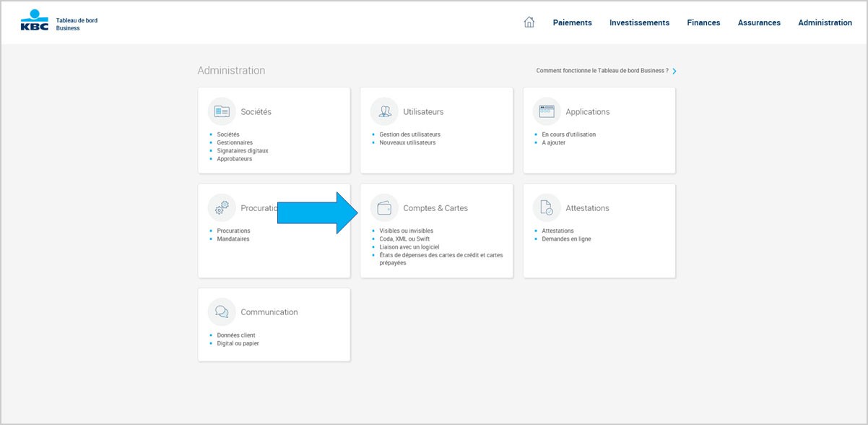Image resolution: width=868 pixels, height=425 pixels.
Task: Click the Applications card icon
Action: (x=547, y=111)
